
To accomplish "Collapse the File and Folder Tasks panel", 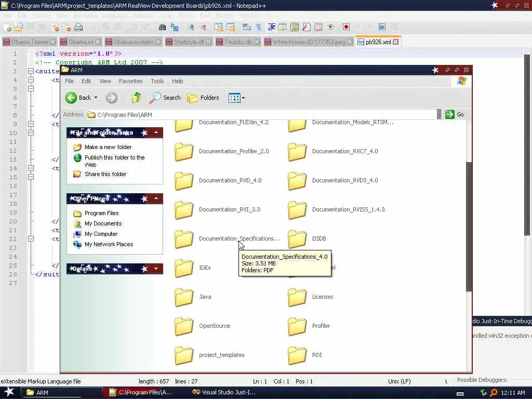I will 156,132.
